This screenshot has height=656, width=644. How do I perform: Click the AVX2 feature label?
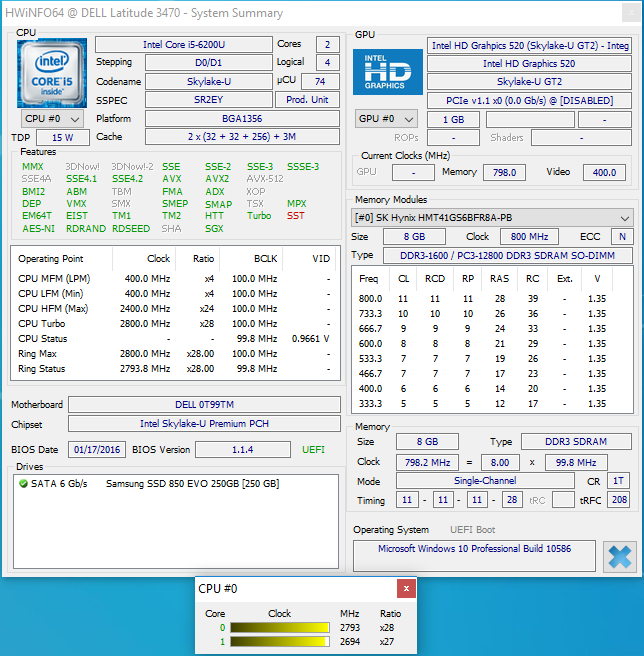(217, 179)
